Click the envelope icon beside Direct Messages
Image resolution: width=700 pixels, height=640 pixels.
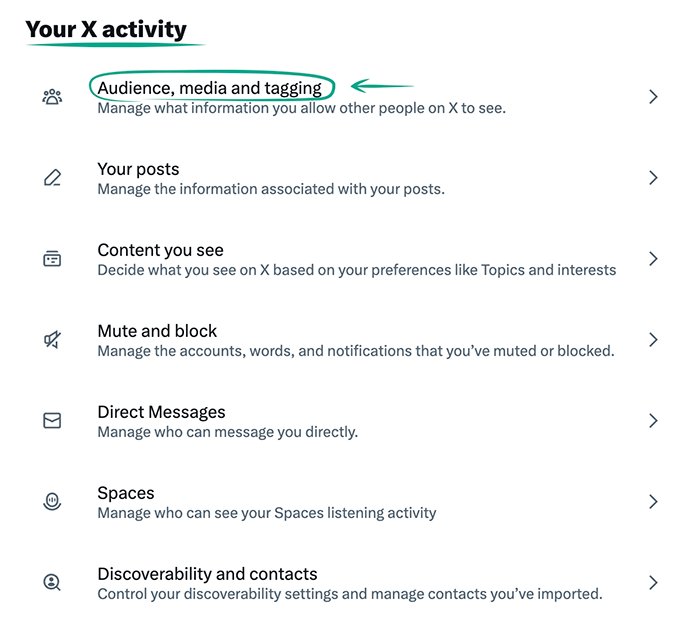pos(52,421)
